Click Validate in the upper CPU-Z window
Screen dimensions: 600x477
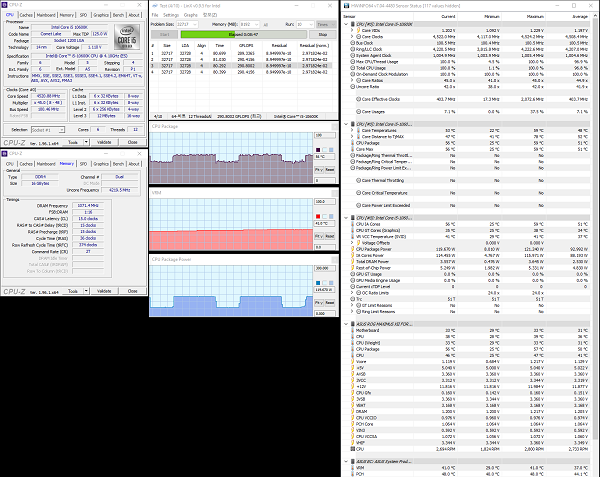[x=104, y=142]
